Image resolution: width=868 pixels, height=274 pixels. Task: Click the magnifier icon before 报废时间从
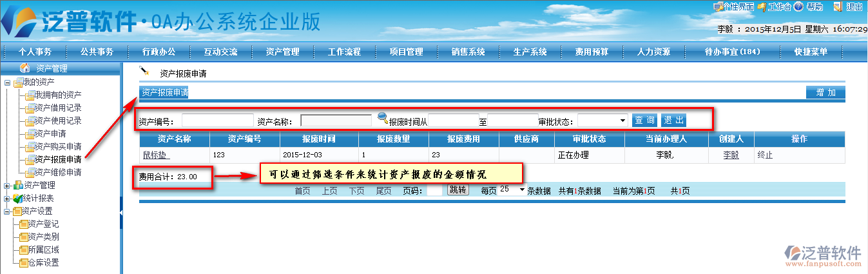click(383, 118)
